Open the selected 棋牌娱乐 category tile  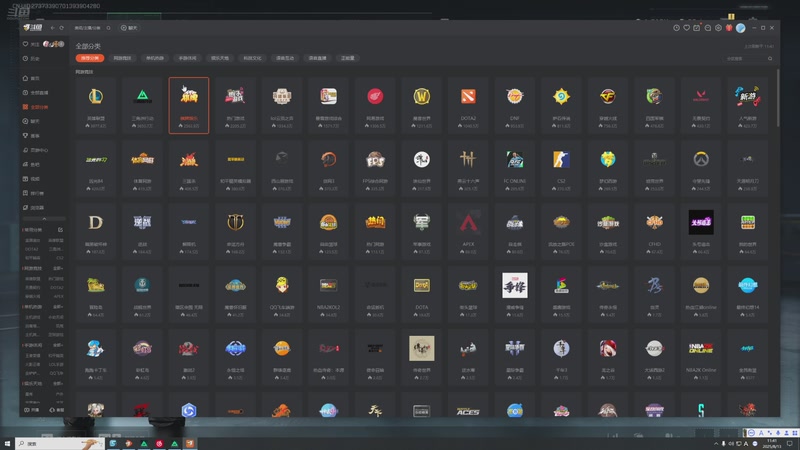coord(189,106)
